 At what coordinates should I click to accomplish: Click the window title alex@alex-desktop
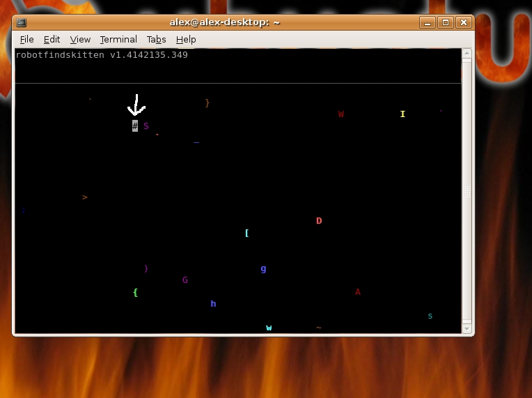coord(225,22)
